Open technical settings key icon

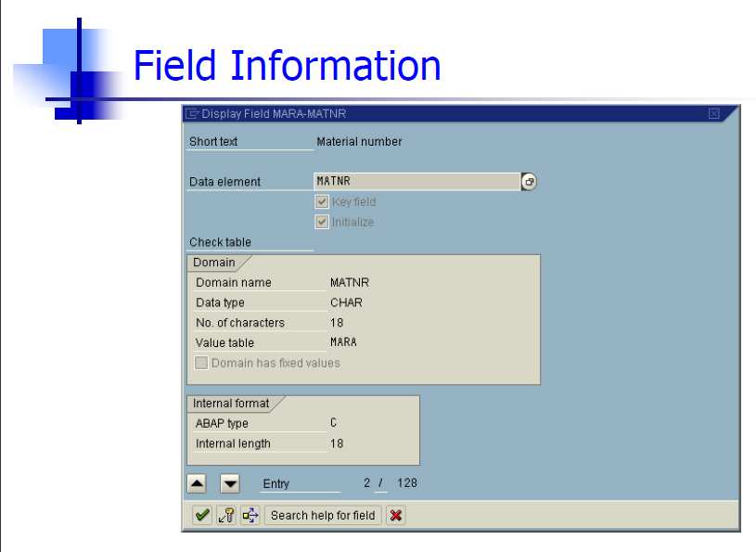point(226,515)
